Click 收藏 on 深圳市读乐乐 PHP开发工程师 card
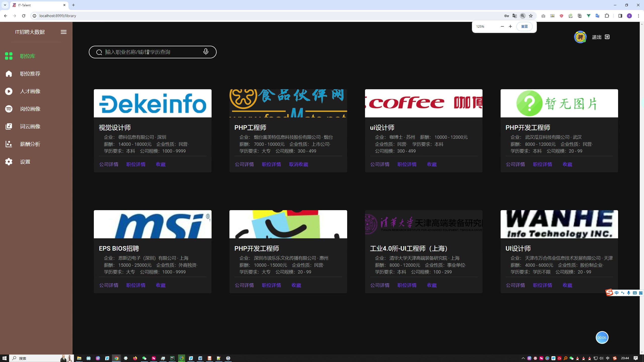Image resolution: width=644 pixels, height=362 pixels. pyautogui.click(x=296, y=285)
